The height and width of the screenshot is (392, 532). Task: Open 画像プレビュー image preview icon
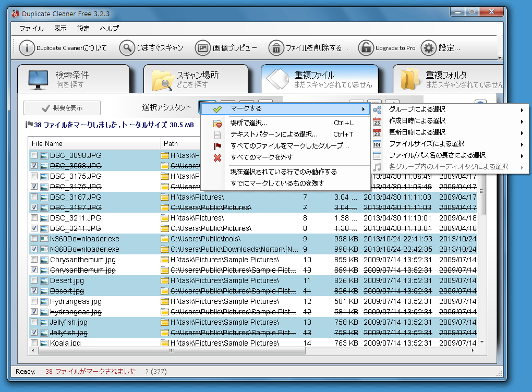[x=202, y=48]
